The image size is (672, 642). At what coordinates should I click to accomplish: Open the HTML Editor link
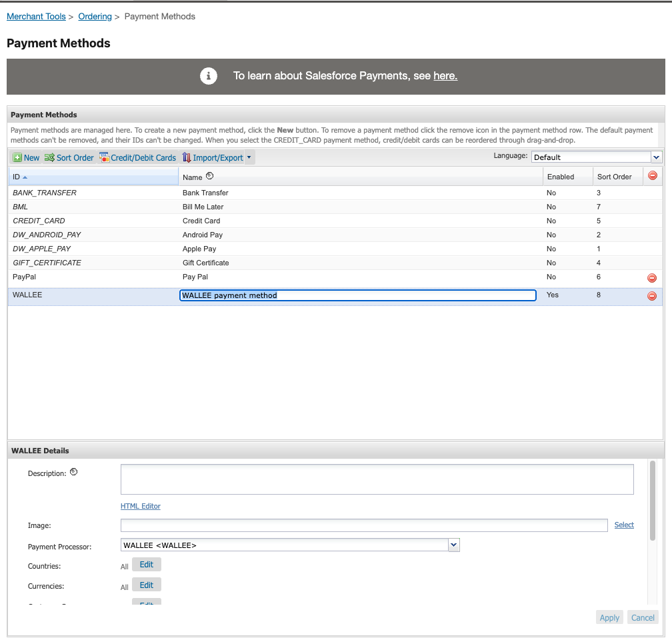click(140, 506)
